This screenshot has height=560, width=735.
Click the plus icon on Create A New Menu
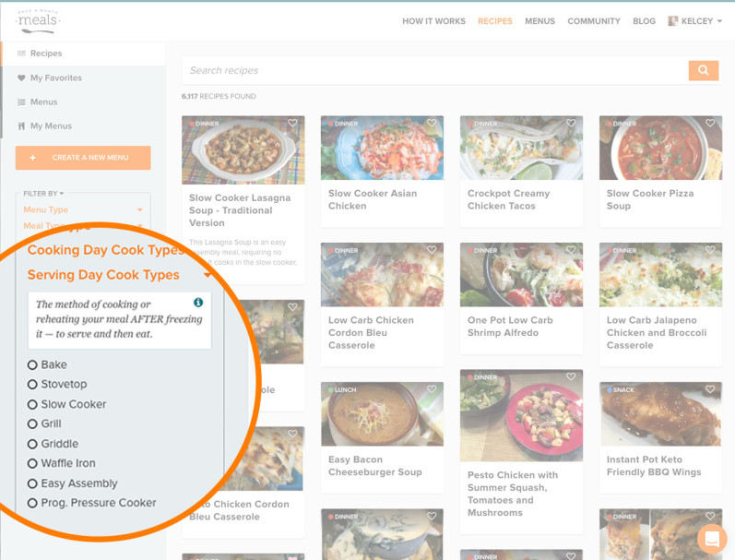[x=33, y=158]
